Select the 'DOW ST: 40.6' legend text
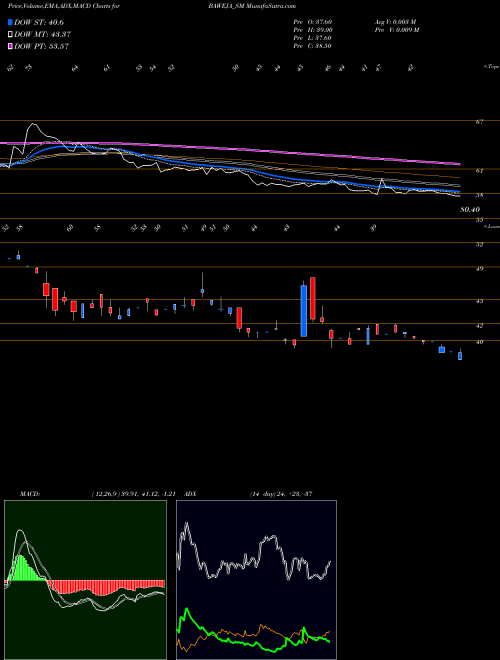Viewport: 500px width, 660px height. (x=39, y=22)
